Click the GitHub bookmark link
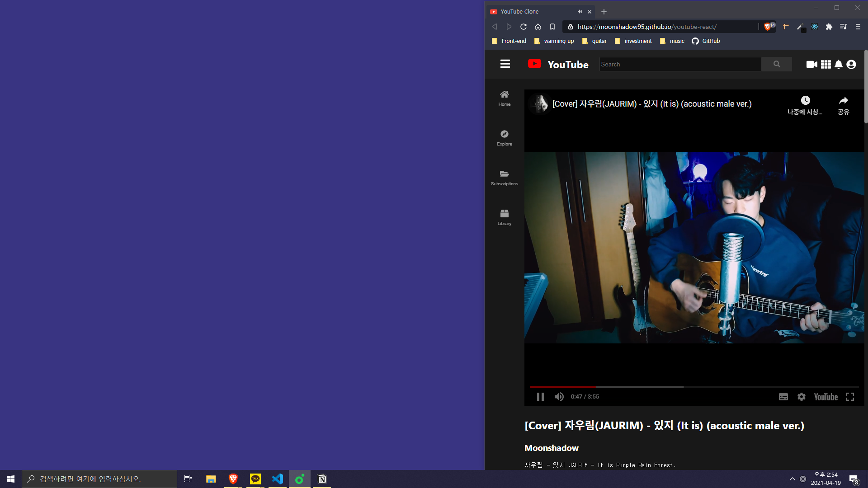 (706, 41)
